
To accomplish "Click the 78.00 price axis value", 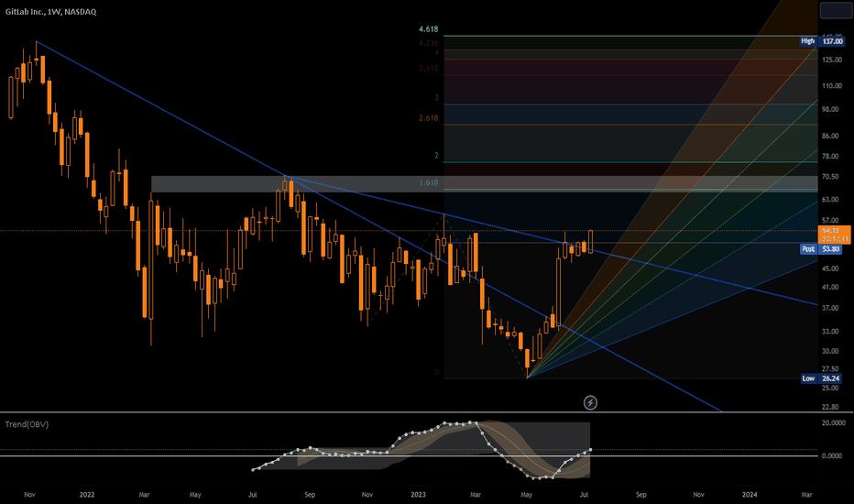I will click(832, 157).
